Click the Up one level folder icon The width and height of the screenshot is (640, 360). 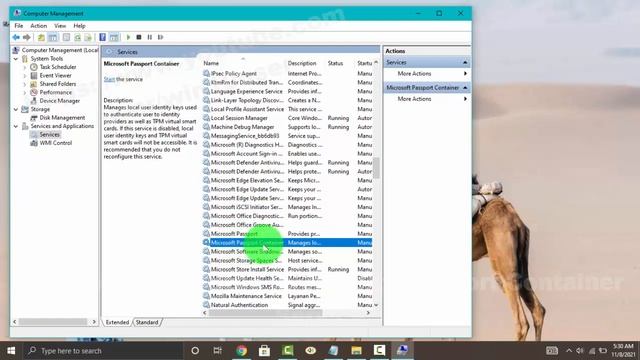click(x=41, y=37)
